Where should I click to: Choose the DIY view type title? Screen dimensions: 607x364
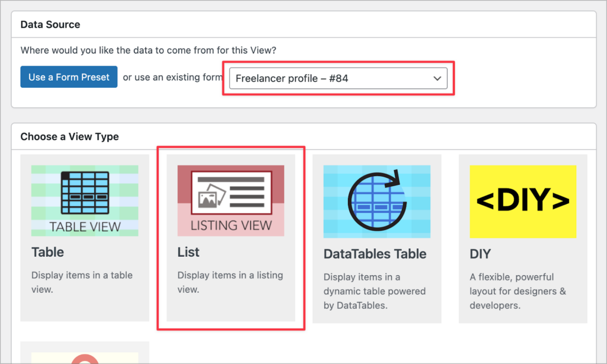(480, 254)
